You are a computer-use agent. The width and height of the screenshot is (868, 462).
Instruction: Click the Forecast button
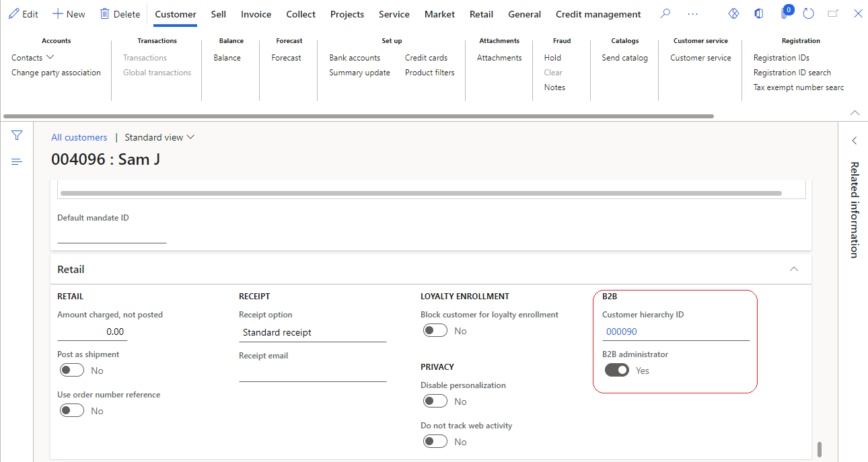[x=287, y=58]
